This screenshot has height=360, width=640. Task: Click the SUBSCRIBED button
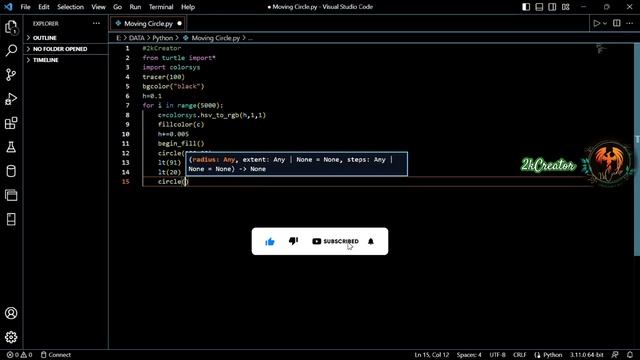(335, 241)
